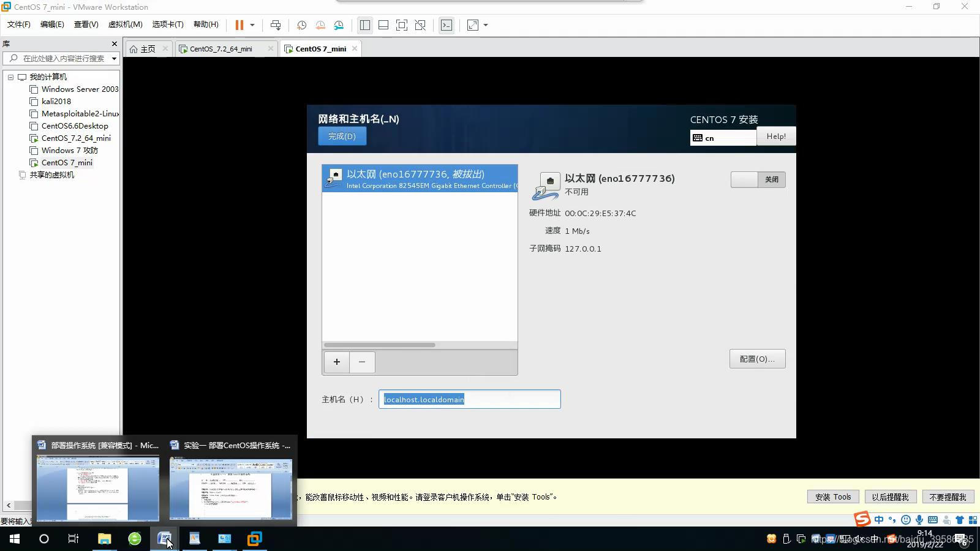Click the green browser taskbar icon
The width and height of the screenshot is (980, 551).
(x=135, y=539)
